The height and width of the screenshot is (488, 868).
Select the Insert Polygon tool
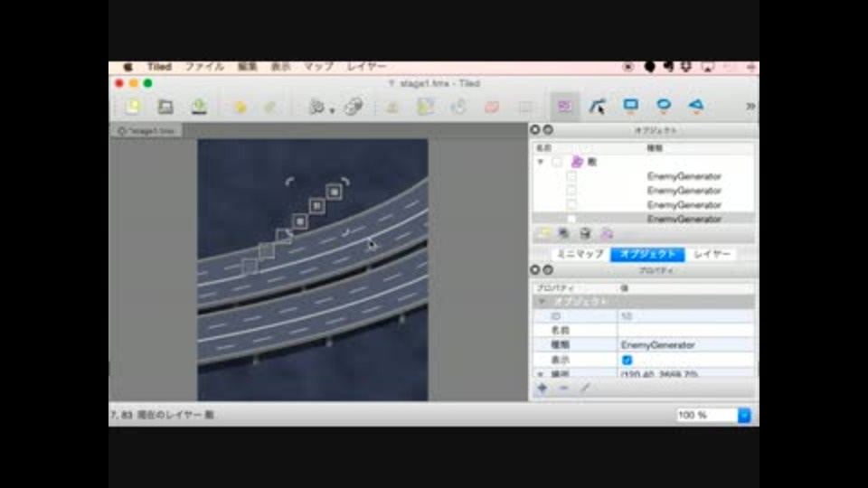click(x=696, y=106)
